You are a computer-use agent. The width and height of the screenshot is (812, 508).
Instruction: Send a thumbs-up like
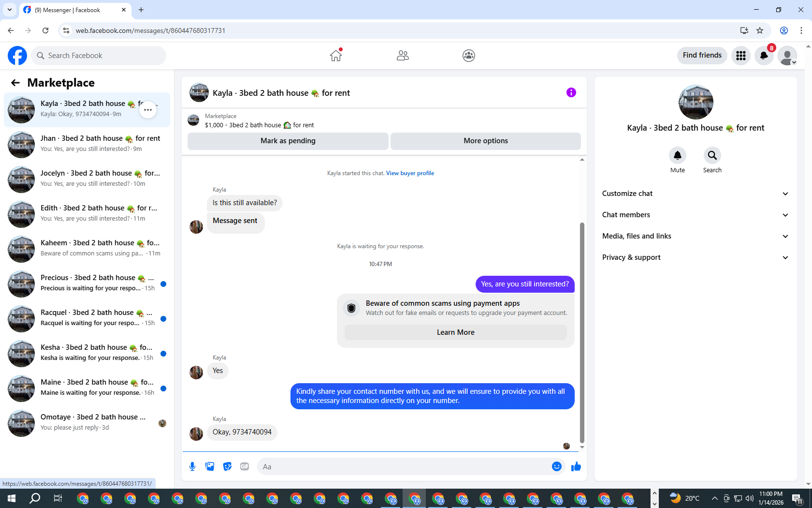576,466
